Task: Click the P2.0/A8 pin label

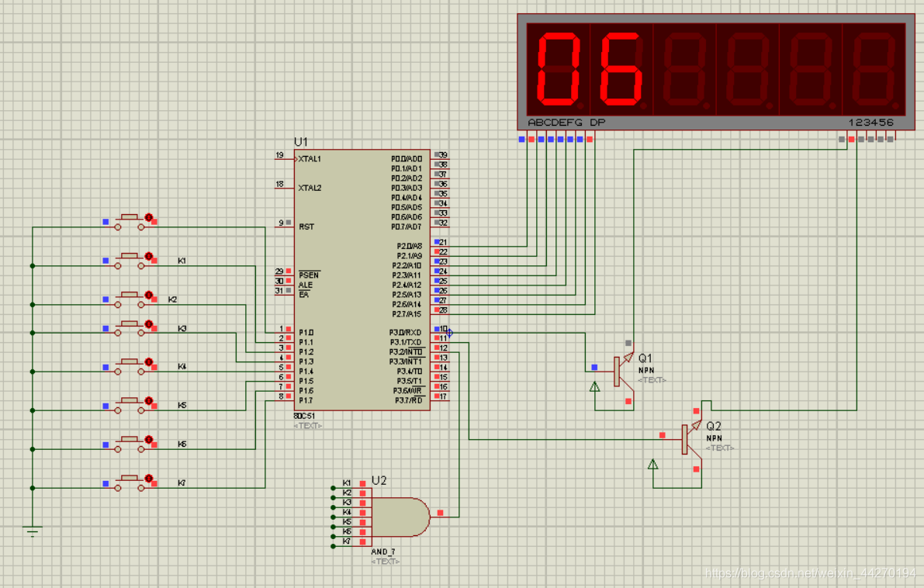Action: (x=409, y=246)
